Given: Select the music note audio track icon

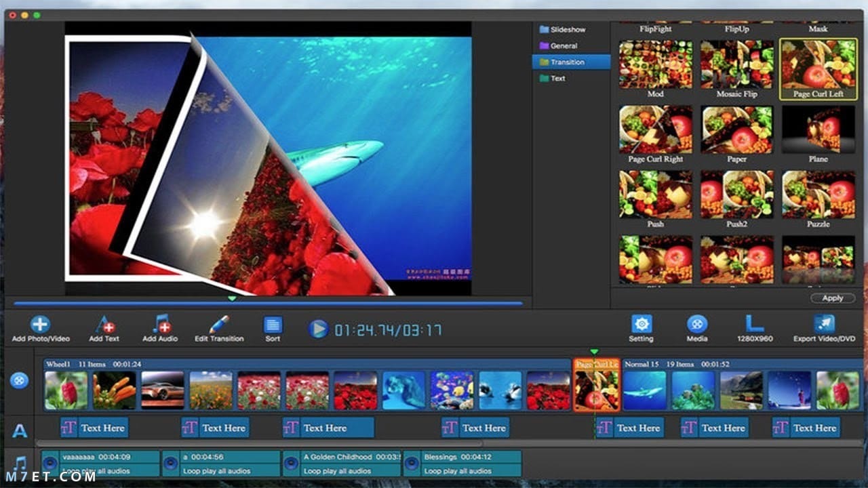Looking at the screenshot, I should 20,464.
